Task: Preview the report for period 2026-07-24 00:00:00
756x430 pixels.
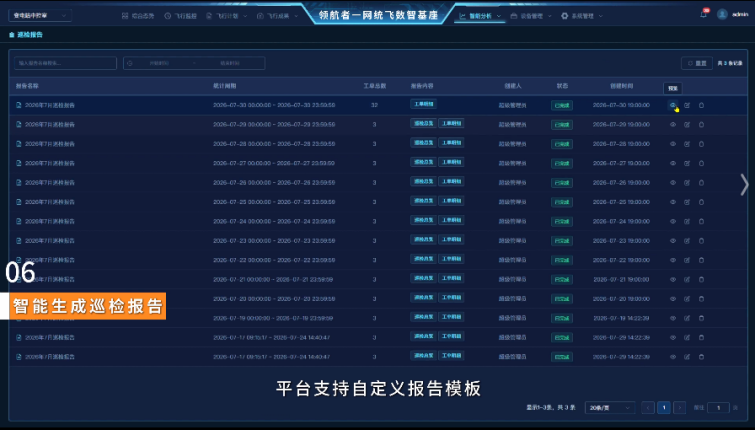Action: click(673, 221)
